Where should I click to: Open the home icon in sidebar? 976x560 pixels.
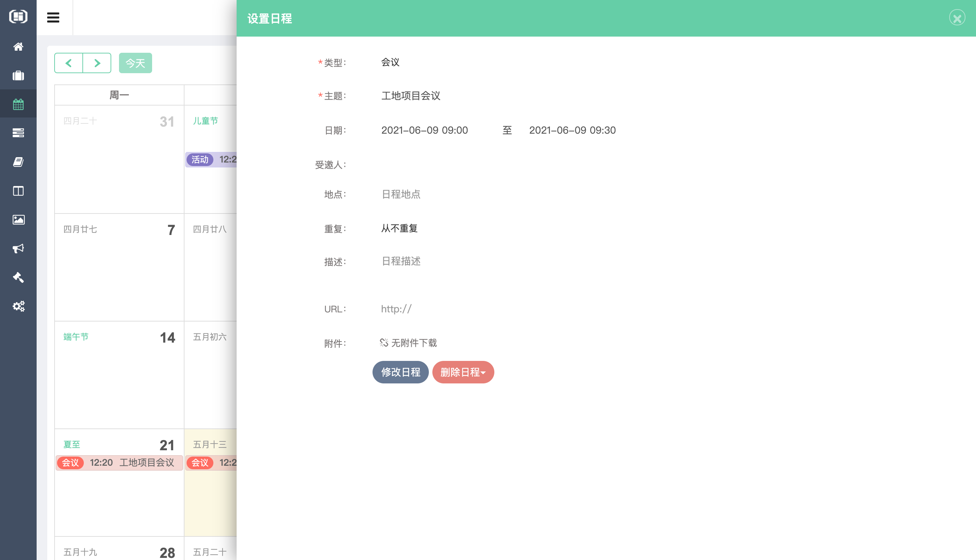coord(18,46)
